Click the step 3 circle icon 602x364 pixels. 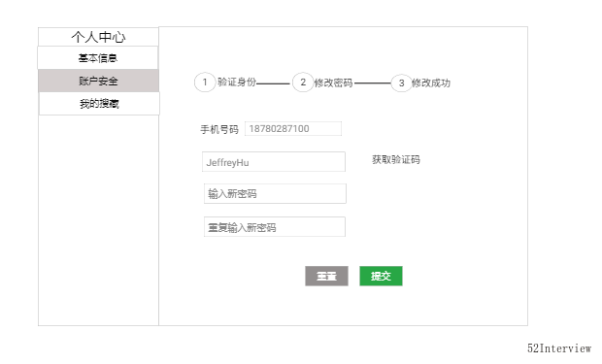(401, 83)
